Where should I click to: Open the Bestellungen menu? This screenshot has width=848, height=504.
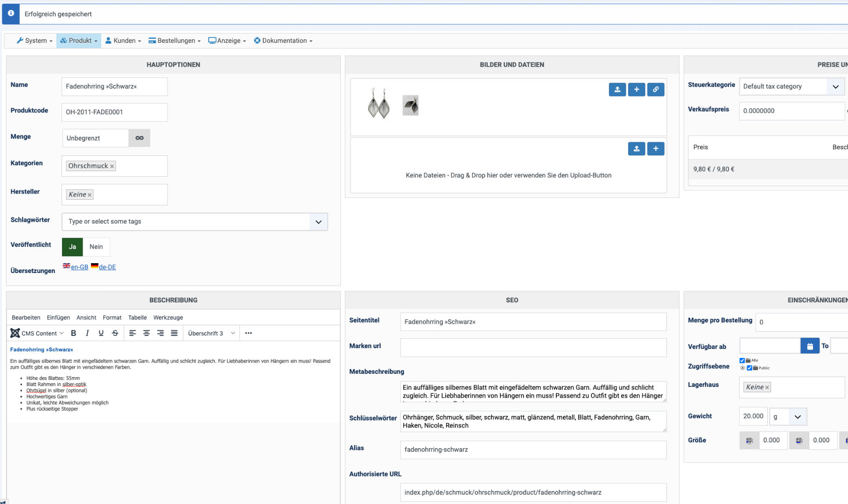tap(175, 41)
